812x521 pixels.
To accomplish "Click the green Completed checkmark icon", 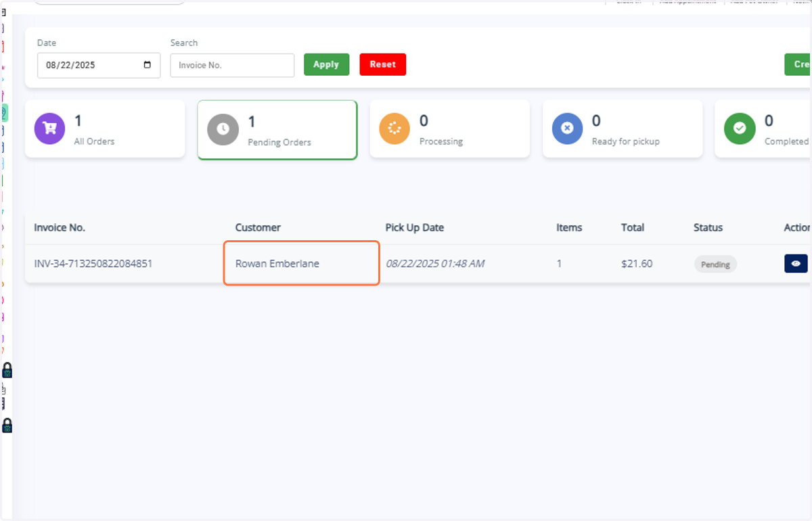I will pyautogui.click(x=740, y=129).
